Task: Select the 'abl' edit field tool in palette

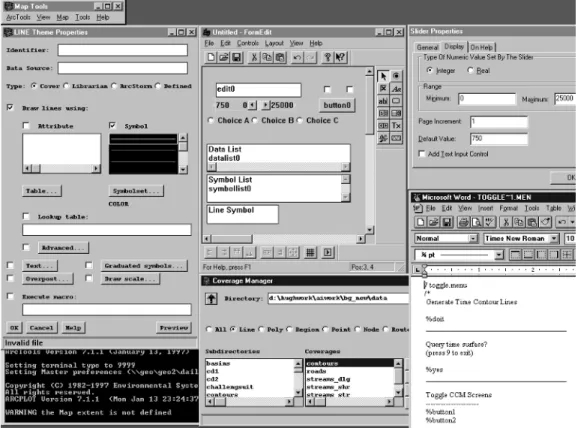Action: tap(383, 101)
